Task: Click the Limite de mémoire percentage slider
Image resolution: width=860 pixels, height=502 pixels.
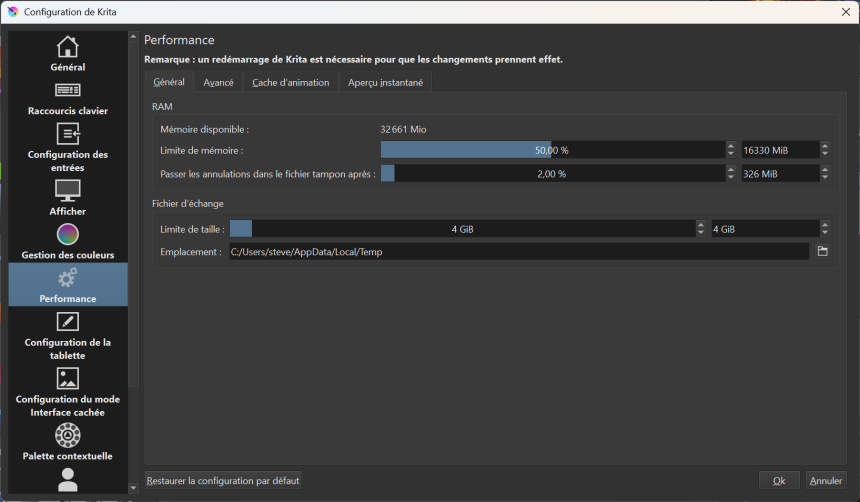Action: coord(551,150)
